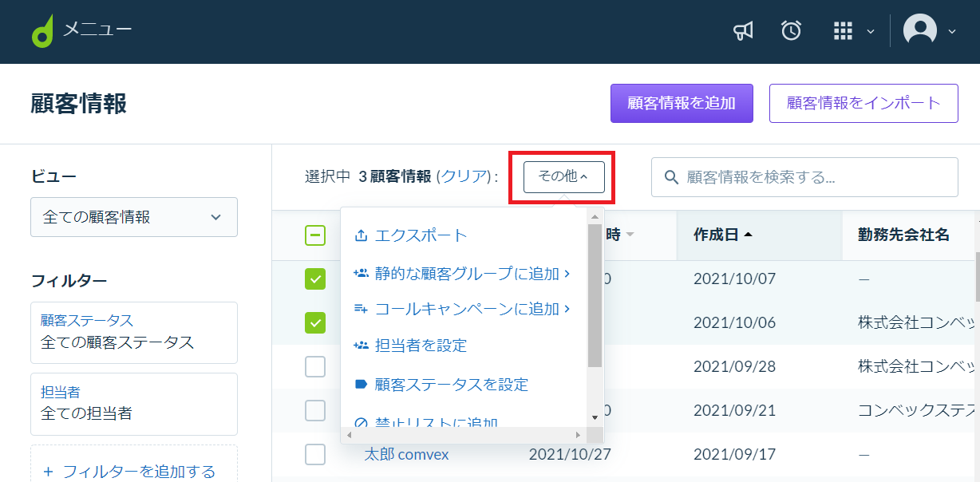Click the block icon for 禁止リストに追加
Screen dimensions: 980x482
coord(361,423)
